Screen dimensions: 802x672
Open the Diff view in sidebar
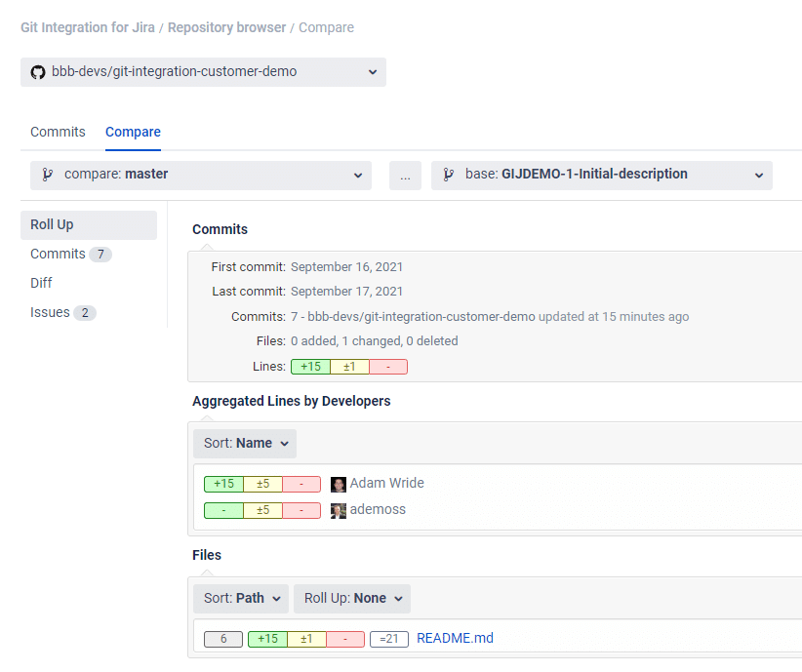pos(41,283)
